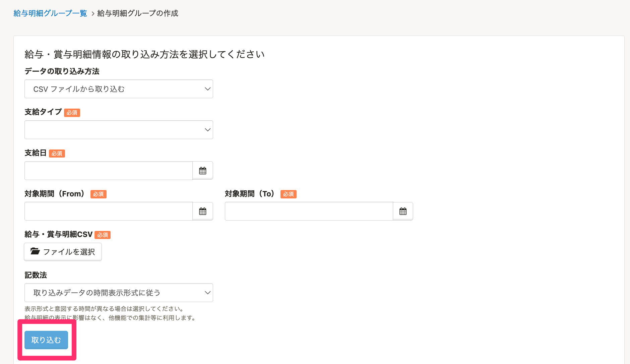Focus the 支給日 date input field
This screenshot has height=364, width=630.
pyautogui.click(x=108, y=171)
